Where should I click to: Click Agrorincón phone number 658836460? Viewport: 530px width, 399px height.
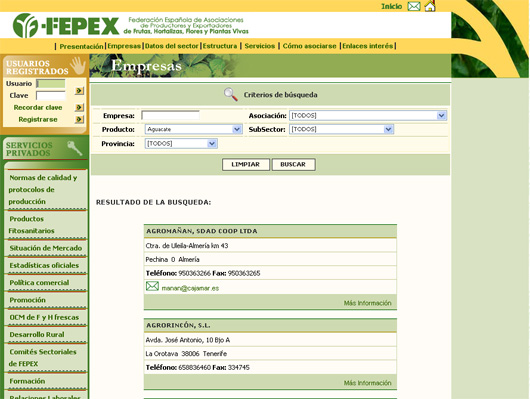(194, 368)
